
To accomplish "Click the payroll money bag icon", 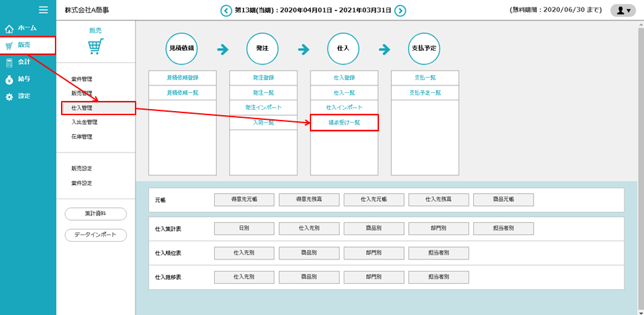I will pos(9,80).
